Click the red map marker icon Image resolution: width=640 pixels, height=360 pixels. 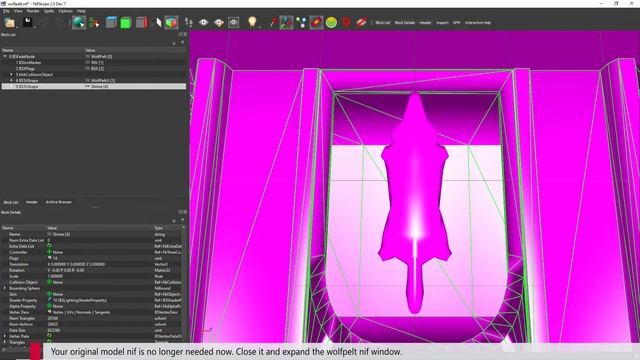[x=346, y=22]
